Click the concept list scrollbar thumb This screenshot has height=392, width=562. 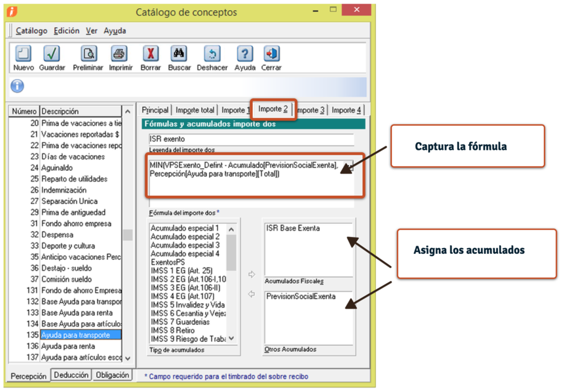coord(128,234)
